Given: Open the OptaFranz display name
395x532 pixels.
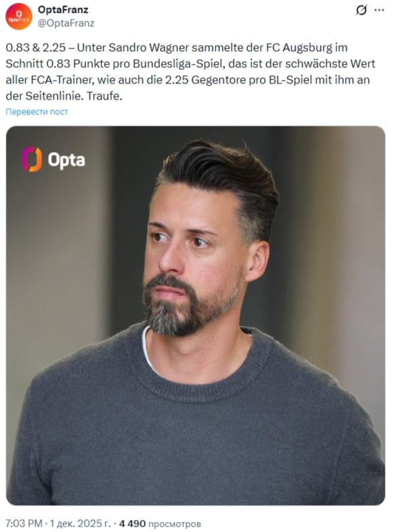Looking at the screenshot, I should [x=63, y=10].
